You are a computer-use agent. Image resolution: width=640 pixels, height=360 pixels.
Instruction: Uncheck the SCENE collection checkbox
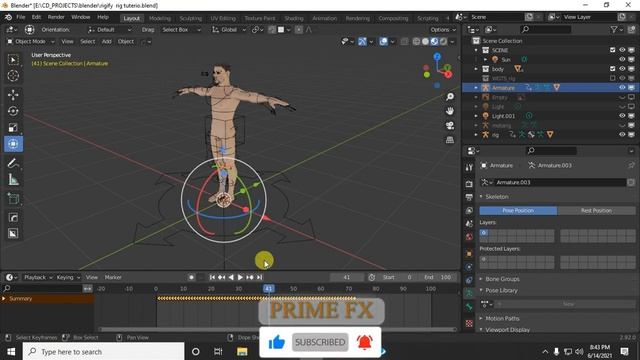(613, 50)
